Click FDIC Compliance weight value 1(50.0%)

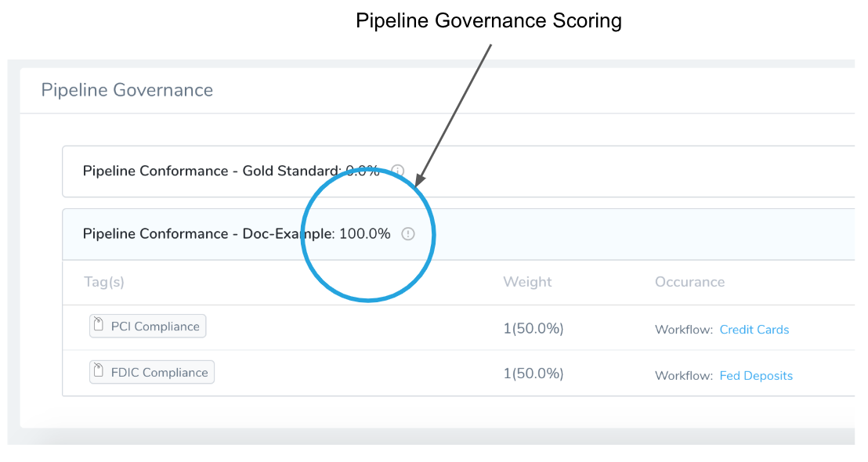pos(533,374)
